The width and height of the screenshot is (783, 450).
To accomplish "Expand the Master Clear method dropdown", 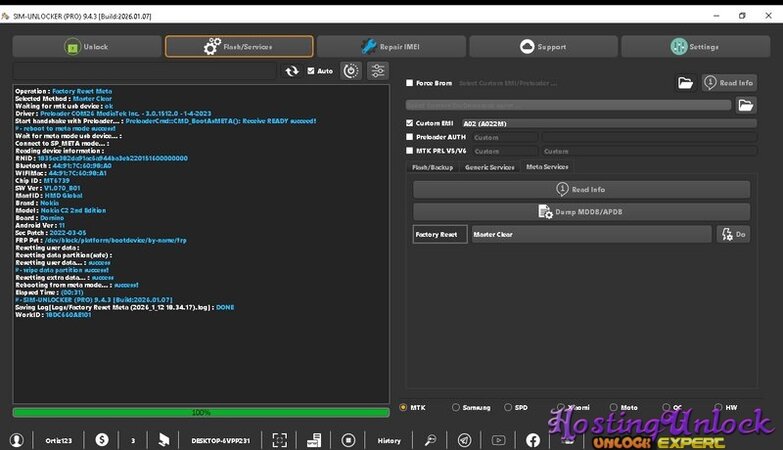I will pyautogui.click(x=590, y=234).
